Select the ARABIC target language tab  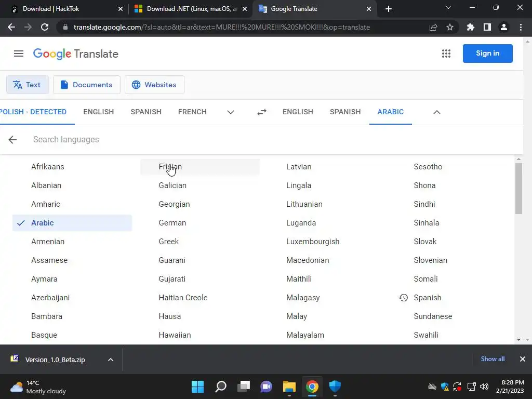pos(391,112)
